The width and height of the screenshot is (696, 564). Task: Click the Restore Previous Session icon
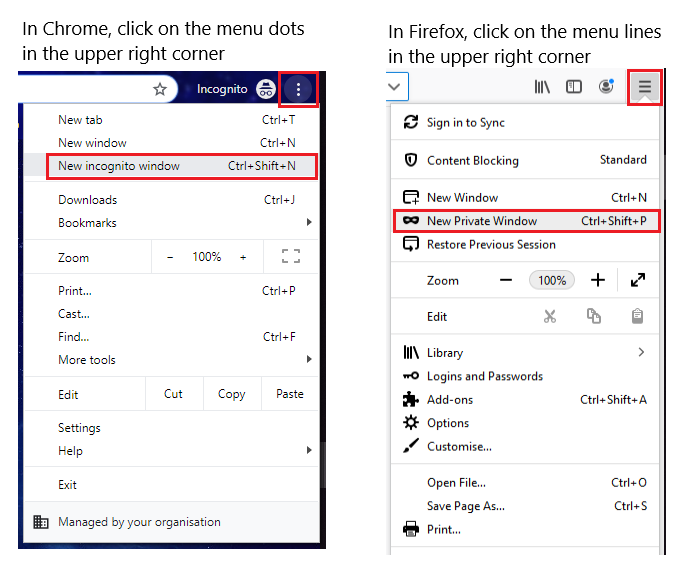(x=411, y=244)
